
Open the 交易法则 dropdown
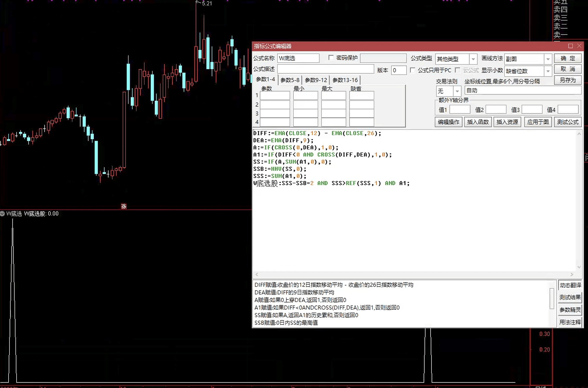[457, 91]
